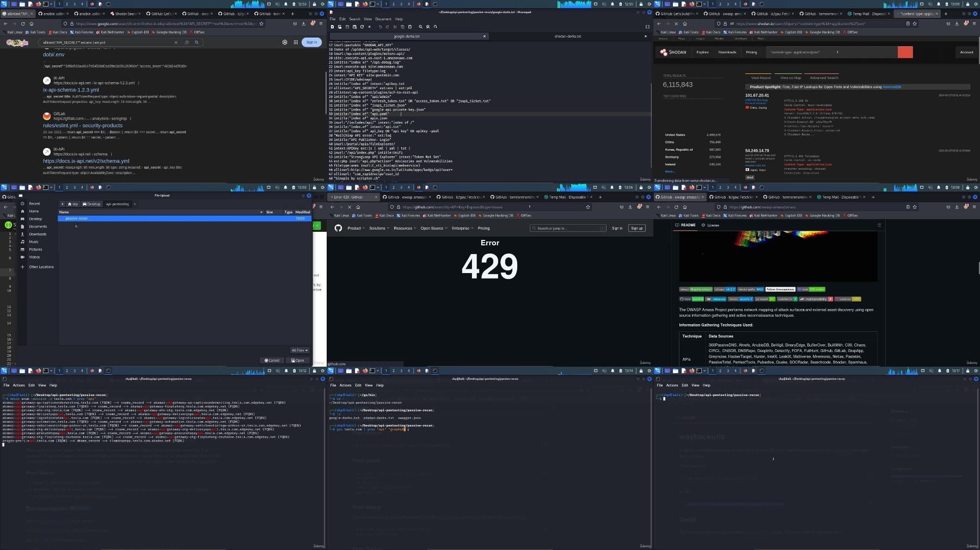The image size is (980, 550).
Task: Click Sign up on the GitHub Error 429 page
Action: click(636, 228)
